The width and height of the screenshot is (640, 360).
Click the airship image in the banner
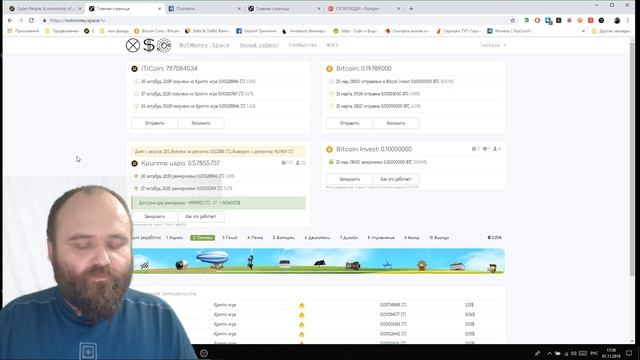(x=212, y=260)
